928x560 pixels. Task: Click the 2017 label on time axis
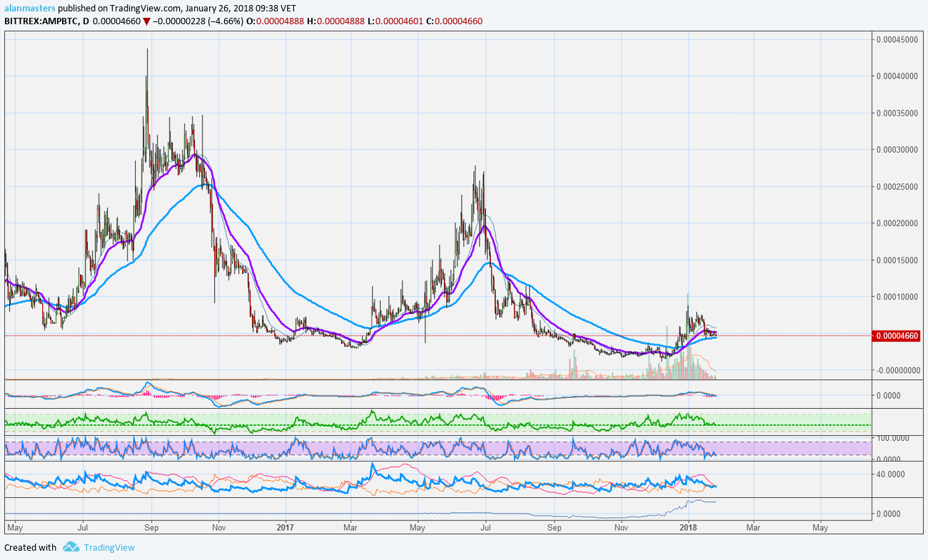pyautogui.click(x=286, y=528)
